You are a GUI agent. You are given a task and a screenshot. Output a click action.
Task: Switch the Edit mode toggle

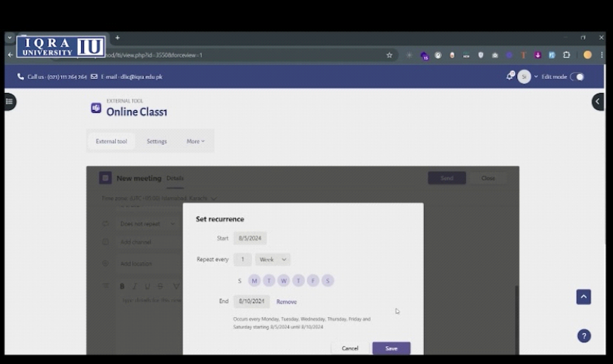click(x=577, y=77)
